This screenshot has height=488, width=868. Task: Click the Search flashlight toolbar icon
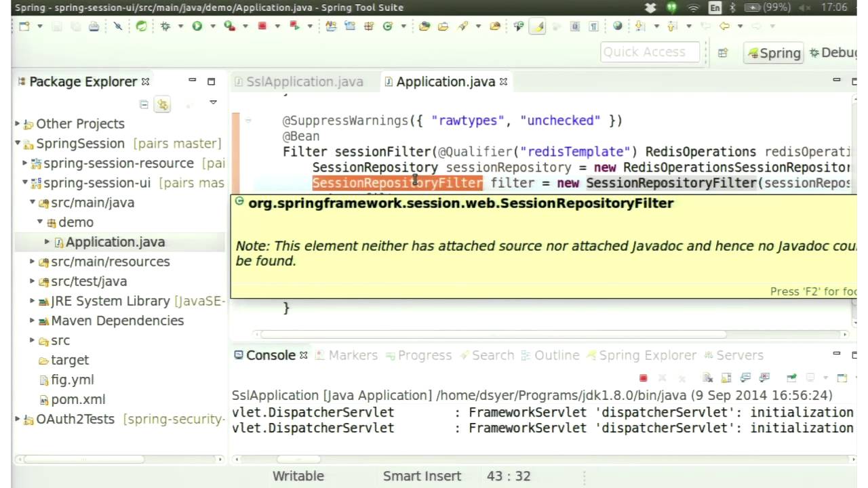tap(463, 26)
